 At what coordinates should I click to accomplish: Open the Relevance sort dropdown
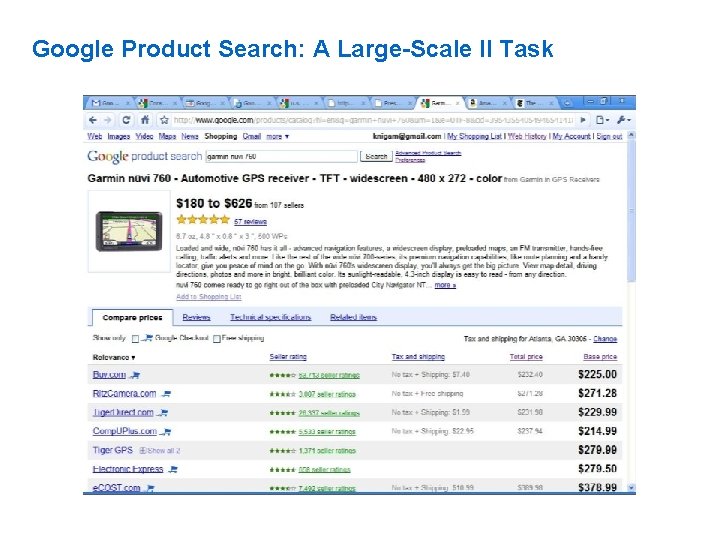tap(114, 357)
